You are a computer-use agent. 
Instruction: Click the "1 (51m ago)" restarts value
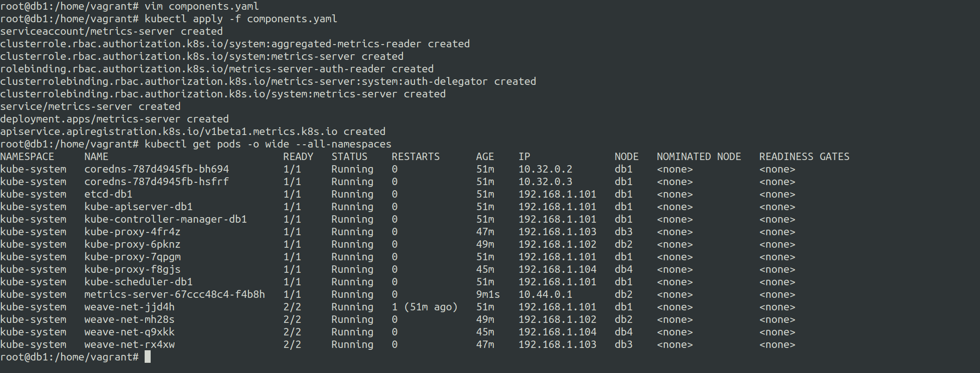424,307
